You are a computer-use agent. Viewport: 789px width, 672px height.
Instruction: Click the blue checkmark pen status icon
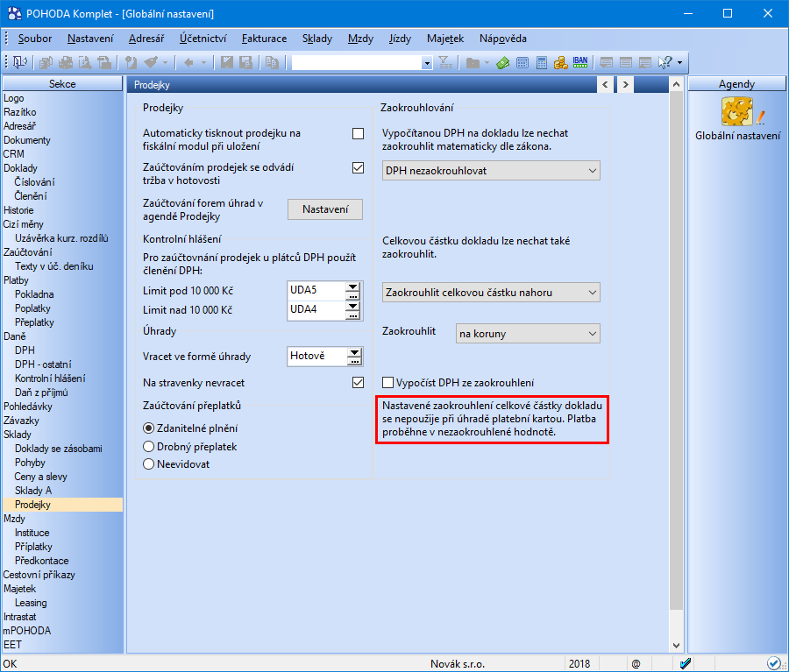click(x=685, y=664)
